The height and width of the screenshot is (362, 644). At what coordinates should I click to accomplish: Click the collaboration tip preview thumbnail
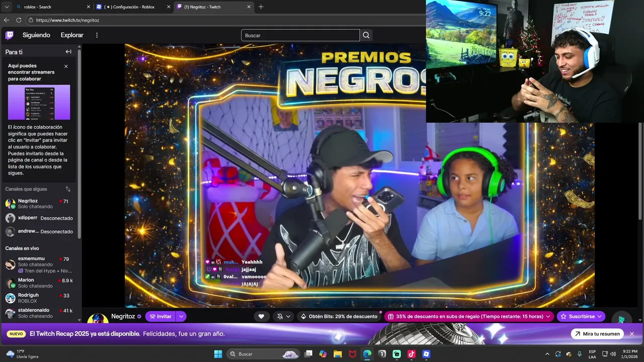(39, 102)
